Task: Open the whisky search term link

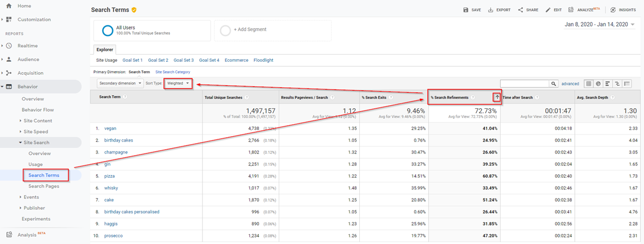Action: 111,188
